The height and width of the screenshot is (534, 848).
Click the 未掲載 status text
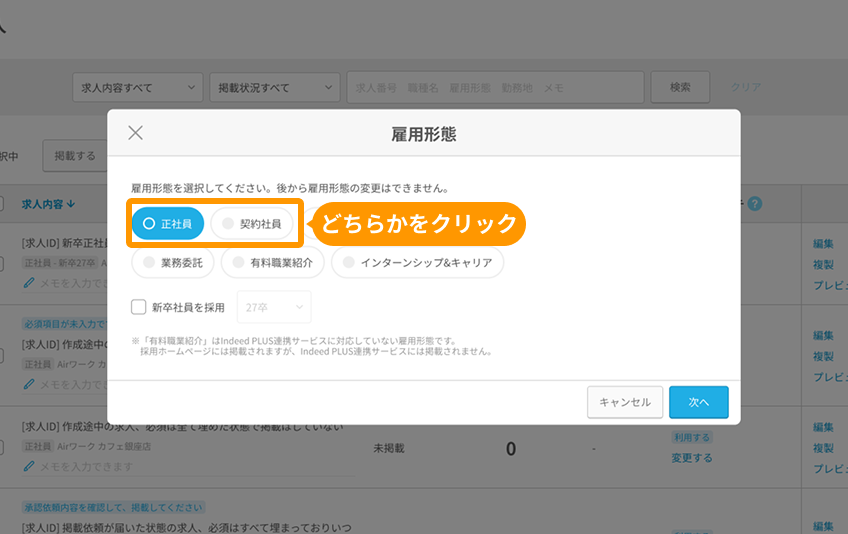pos(389,448)
